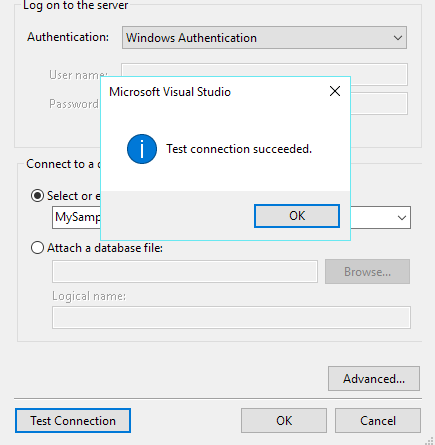Click the blue information icon in the dialog

coord(142,149)
